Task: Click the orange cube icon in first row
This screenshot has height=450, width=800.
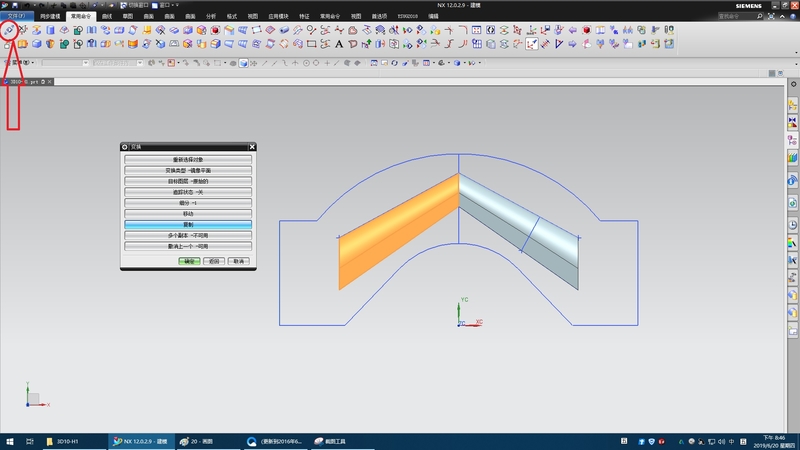Action: point(202,30)
